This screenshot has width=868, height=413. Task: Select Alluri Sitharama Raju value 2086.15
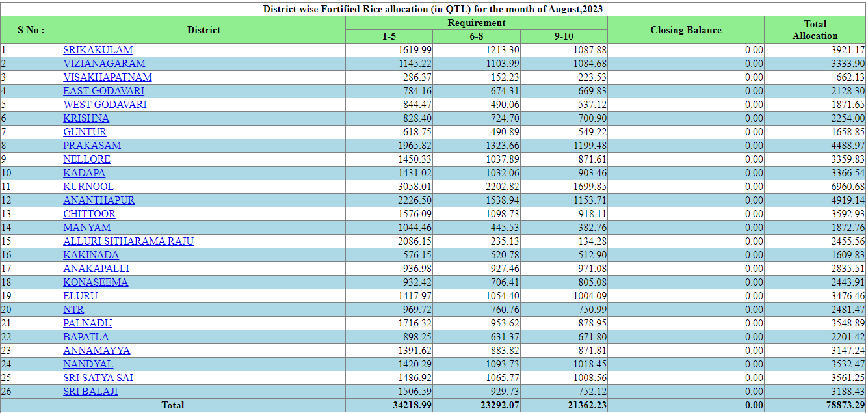[415, 241]
